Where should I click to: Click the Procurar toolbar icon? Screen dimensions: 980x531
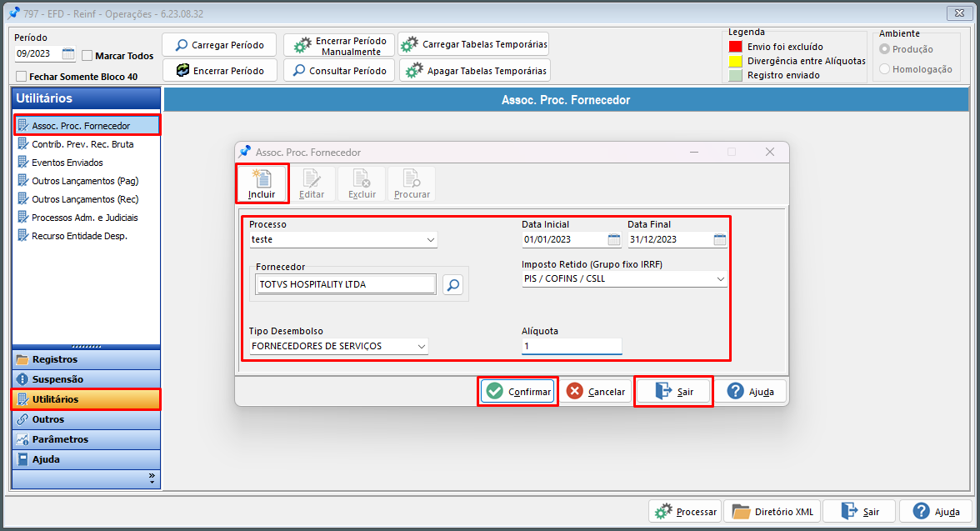point(412,179)
